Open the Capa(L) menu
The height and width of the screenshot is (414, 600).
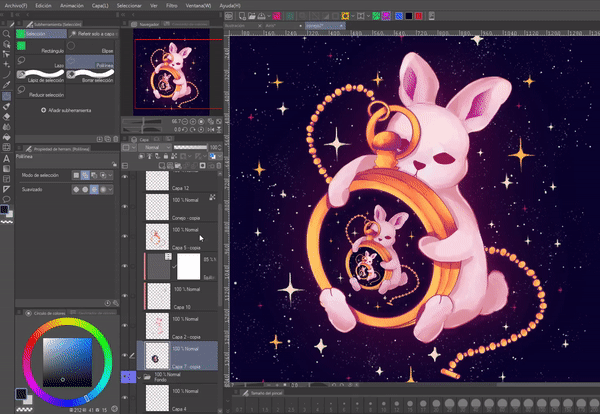coord(100,6)
